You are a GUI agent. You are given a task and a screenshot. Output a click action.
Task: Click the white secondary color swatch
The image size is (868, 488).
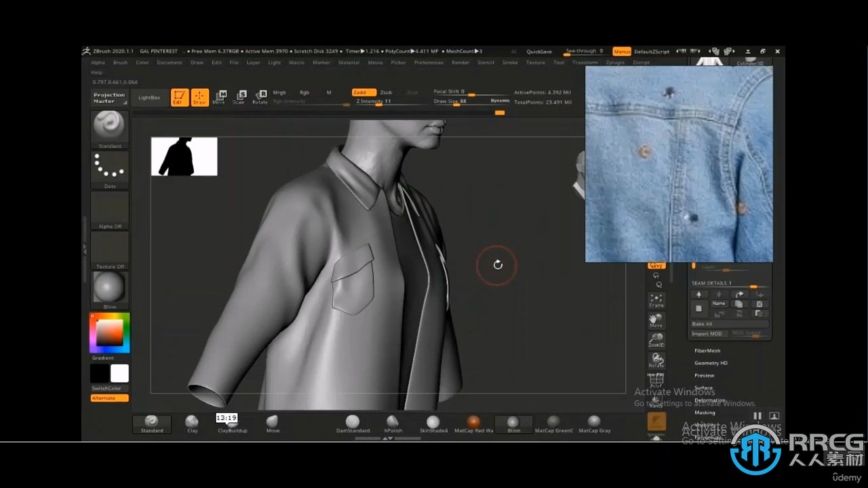coord(119,373)
